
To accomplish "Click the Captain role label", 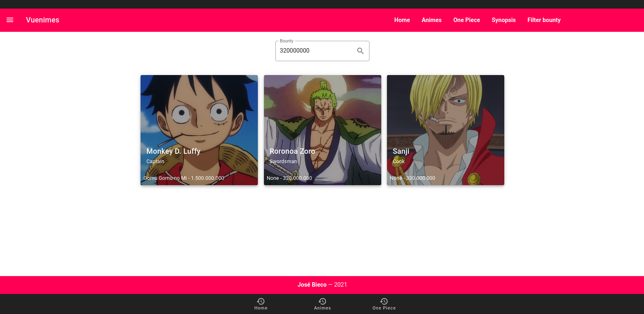I will click(x=155, y=161).
